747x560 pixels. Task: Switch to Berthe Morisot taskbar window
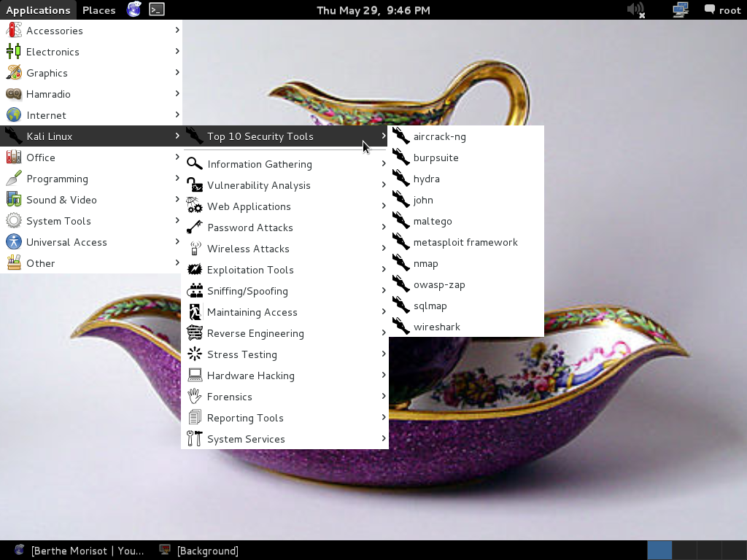point(80,551)
